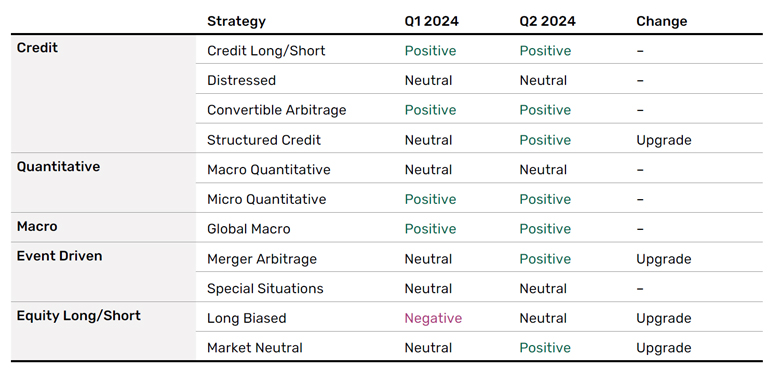Image resolution: width=770 pixels, height=370 pixels.
Task: Click the Negative rating for Long Biased
Action: coord(433,318)
